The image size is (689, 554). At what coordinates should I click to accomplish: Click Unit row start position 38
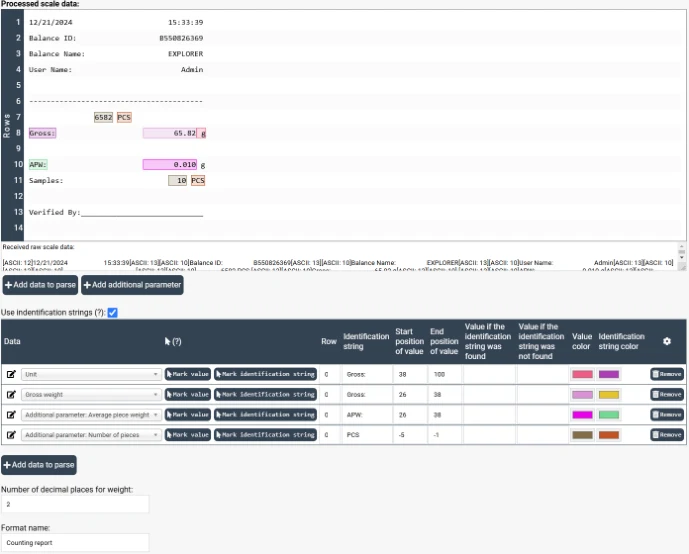pyautogui.click(x=410, y=374)
